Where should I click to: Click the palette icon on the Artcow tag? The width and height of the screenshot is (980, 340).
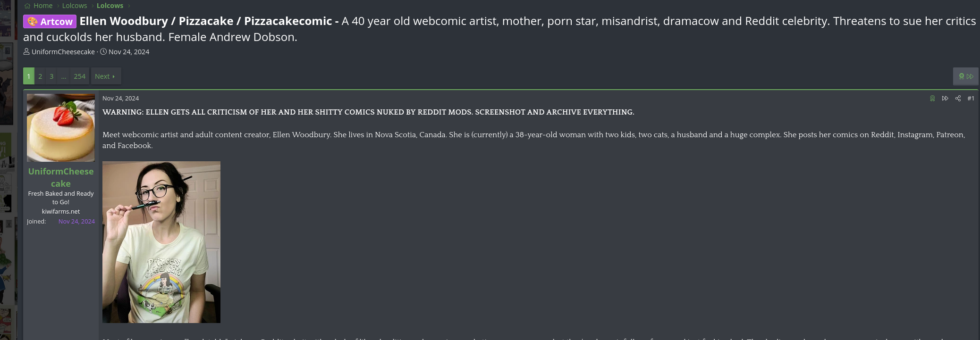point(33,22)
